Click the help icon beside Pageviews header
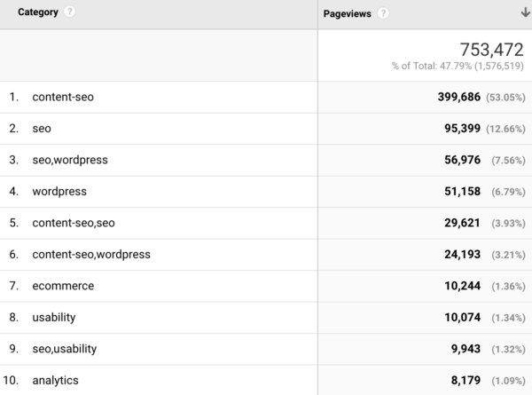Viewport: 532px width, 395px height. [x=383, y=13]
